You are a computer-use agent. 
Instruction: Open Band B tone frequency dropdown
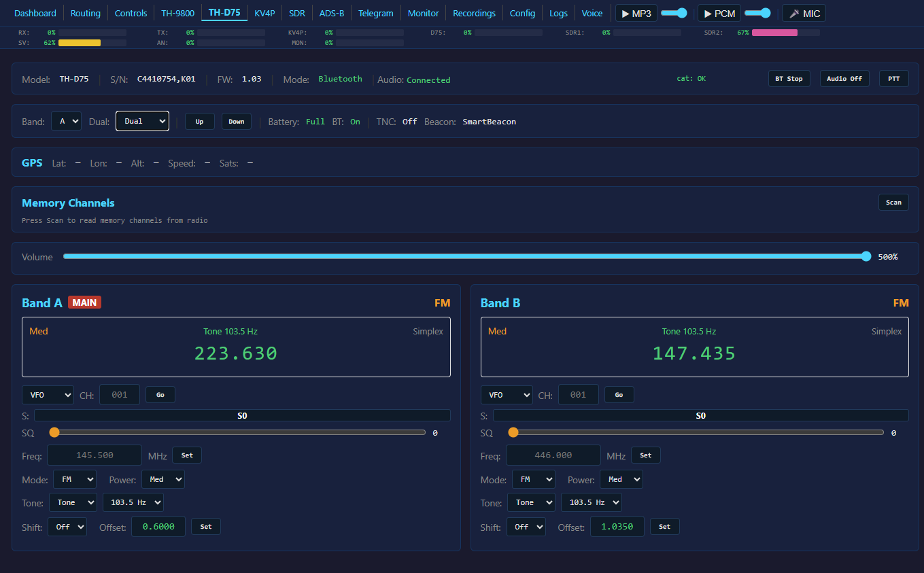(x=592, y=502)
